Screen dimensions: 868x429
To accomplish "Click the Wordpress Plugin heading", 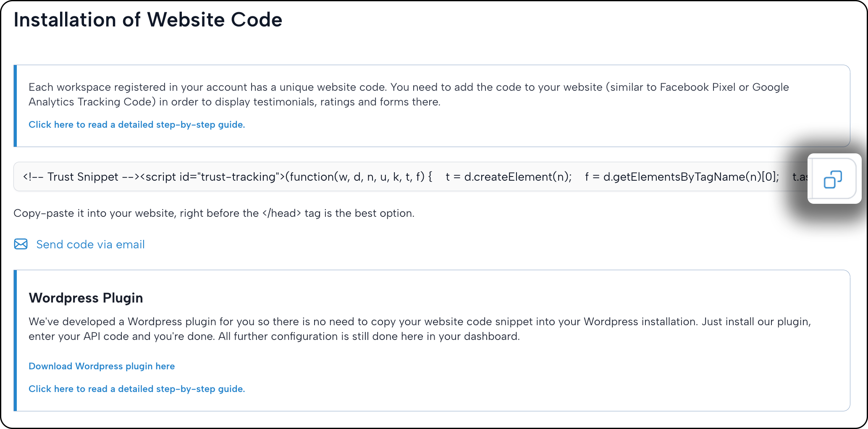I will (86, 298).
